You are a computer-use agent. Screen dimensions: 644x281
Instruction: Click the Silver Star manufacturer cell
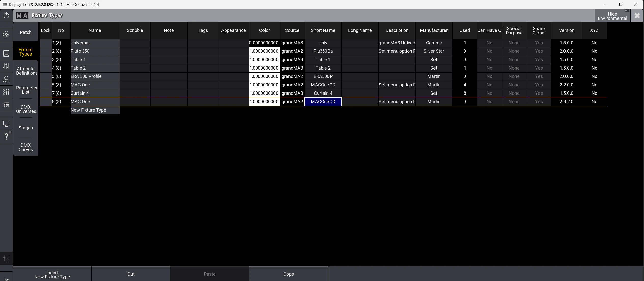coord(434,51)
